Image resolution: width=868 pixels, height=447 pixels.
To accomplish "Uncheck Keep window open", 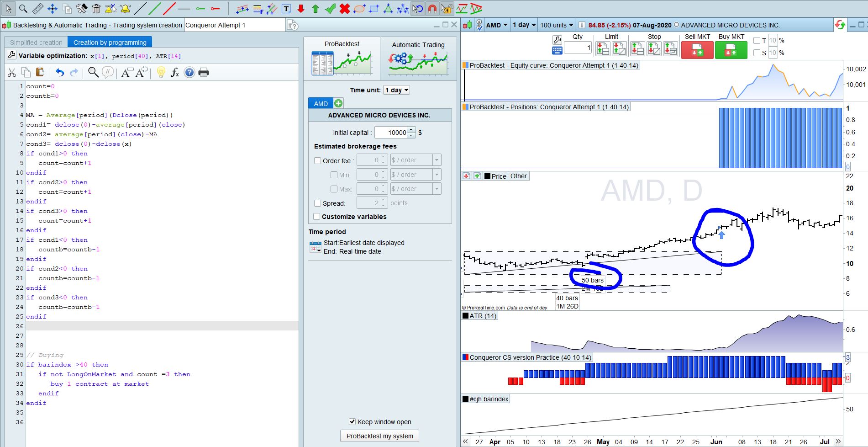I will (x=352, y=421).
